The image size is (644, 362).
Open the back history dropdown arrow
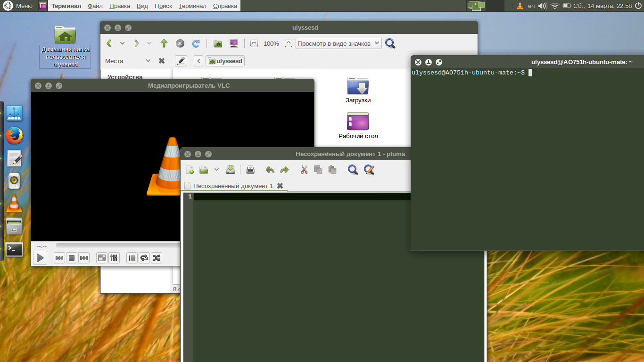122,43
